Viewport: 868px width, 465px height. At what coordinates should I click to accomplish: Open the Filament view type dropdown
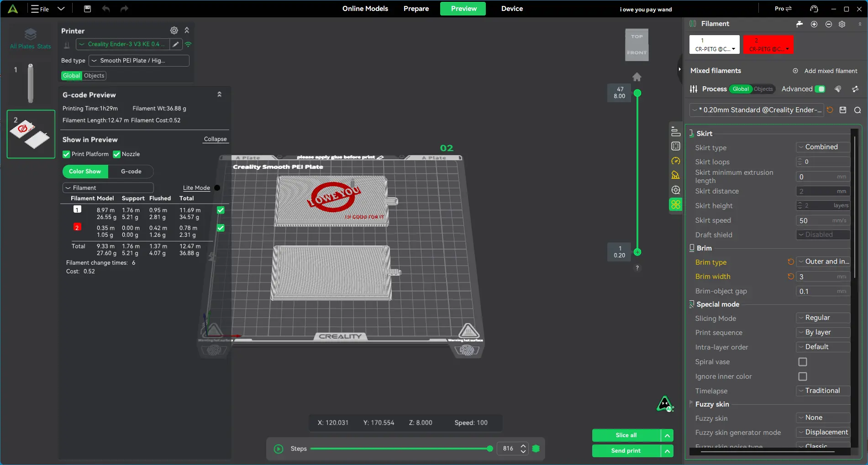[108, 188]
